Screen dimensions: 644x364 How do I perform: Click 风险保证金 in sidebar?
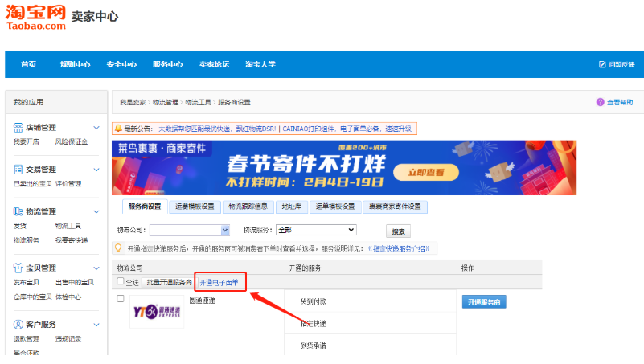point(72,141)
